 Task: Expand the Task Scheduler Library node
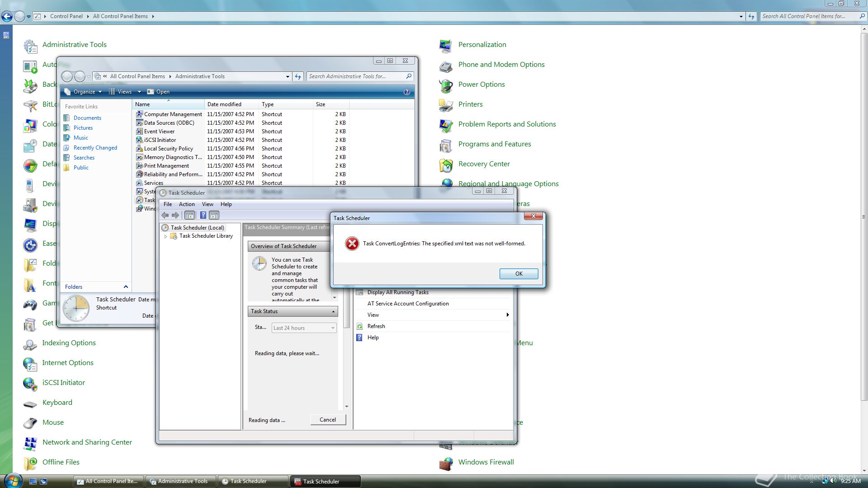pos(166,236)
